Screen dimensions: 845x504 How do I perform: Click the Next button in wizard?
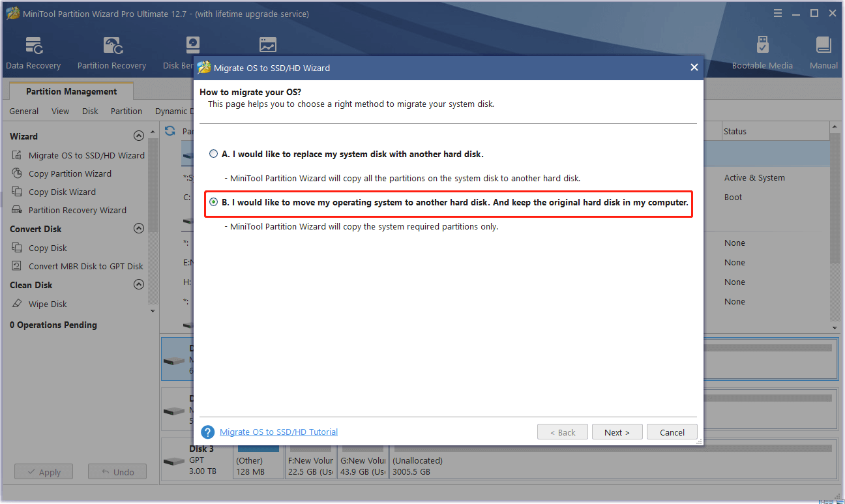(617, 432)
